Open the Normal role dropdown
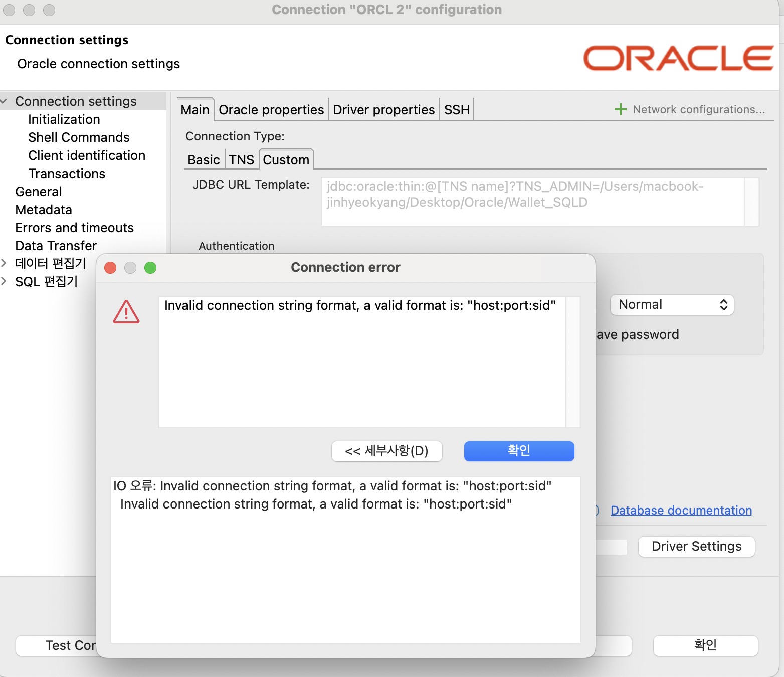Screen dimensions: 784x677 coord(672,305)
